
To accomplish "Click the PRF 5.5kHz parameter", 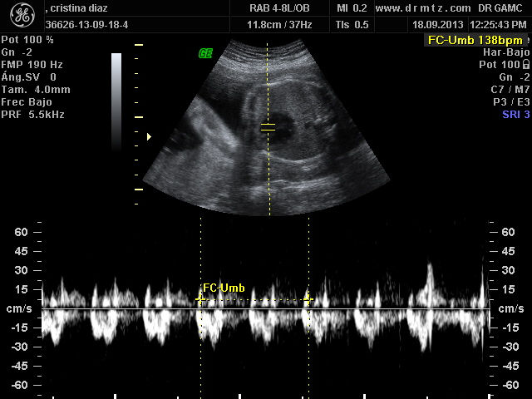I will tap(32, 115).
